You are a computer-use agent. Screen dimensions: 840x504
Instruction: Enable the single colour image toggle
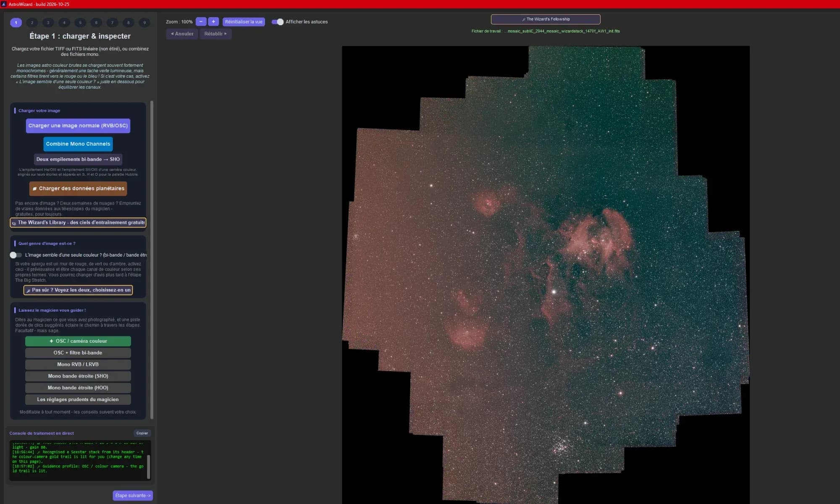click(x=16, y=255)
